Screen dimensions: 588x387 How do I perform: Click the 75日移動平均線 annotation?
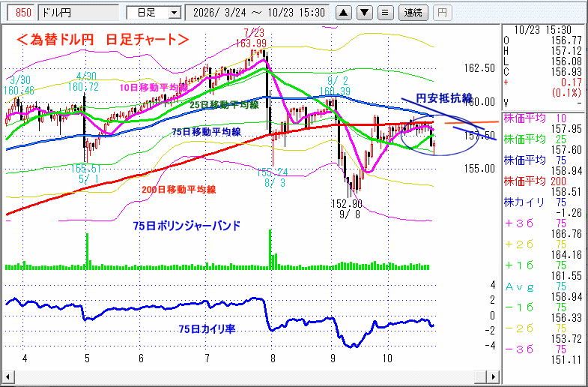[x=206, y=132]
